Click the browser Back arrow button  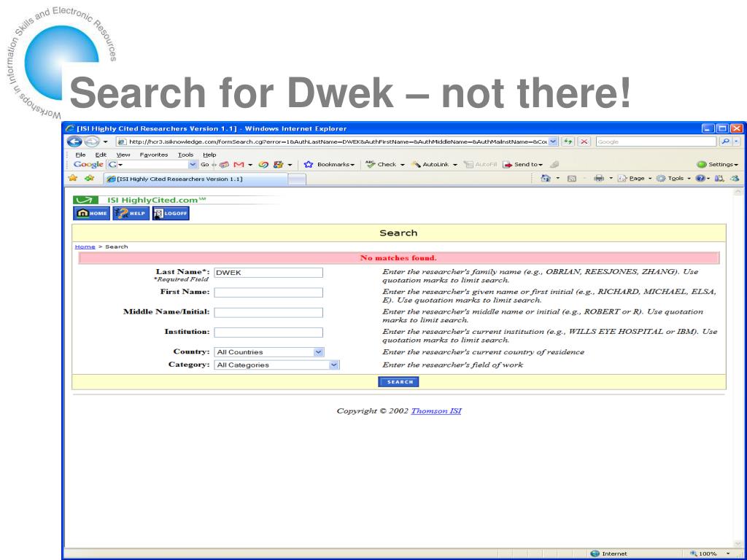74,141
